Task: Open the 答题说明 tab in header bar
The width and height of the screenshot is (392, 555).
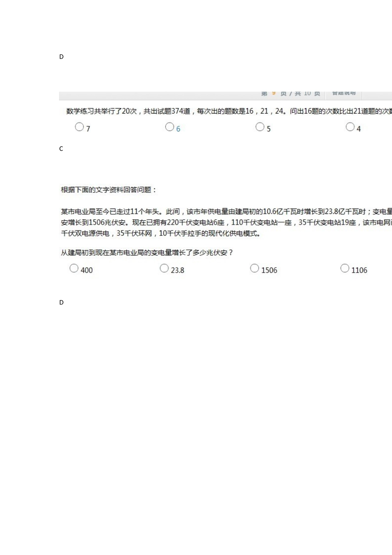Action: [344, 94]
